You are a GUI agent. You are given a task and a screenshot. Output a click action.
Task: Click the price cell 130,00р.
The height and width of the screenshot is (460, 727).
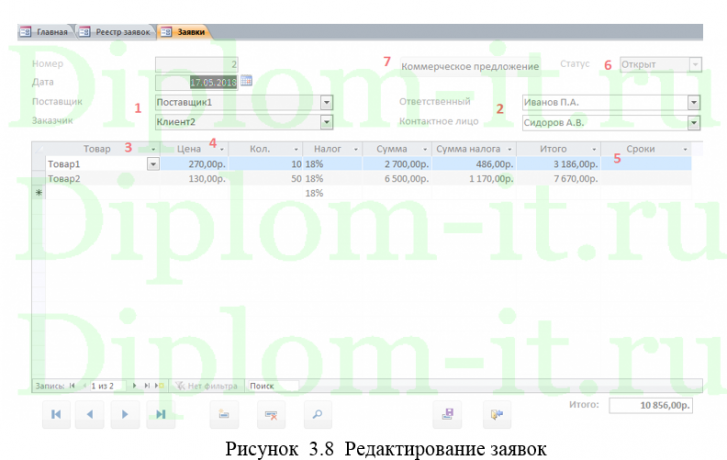[194, 179]
